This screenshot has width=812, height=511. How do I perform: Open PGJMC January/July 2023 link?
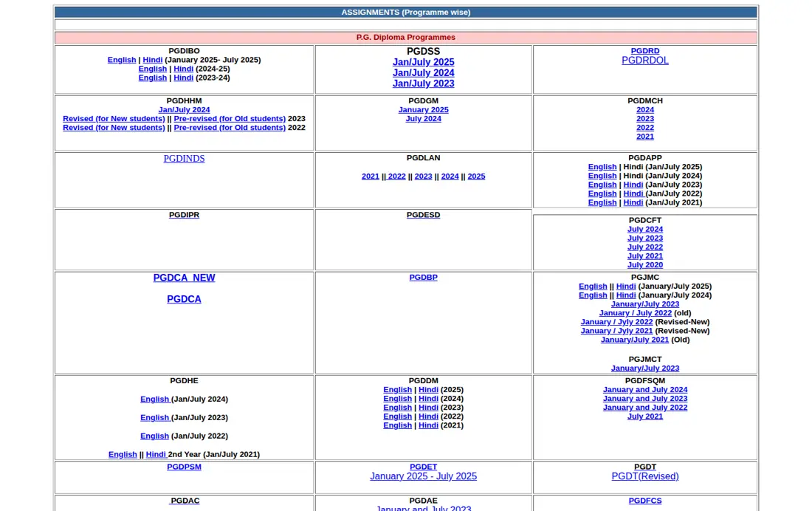coord(644,304)
